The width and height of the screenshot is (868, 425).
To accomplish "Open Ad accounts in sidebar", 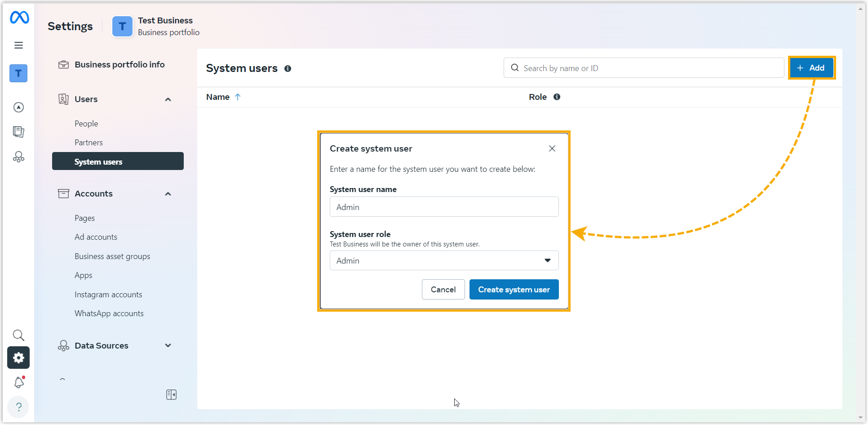I will tap(96, 237).
